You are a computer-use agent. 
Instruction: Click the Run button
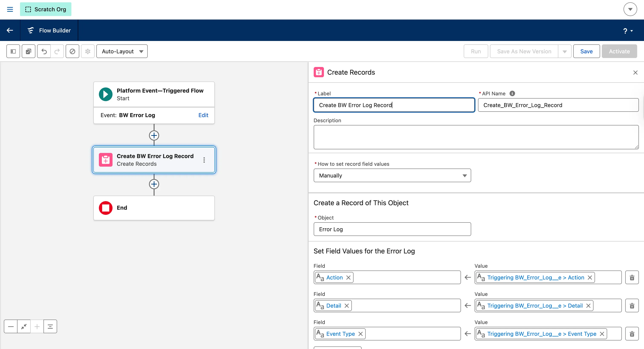pos(476,51)
